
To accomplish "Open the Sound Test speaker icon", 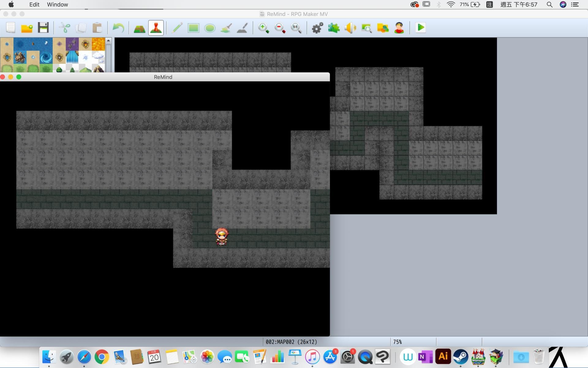I will coord(350,28).
